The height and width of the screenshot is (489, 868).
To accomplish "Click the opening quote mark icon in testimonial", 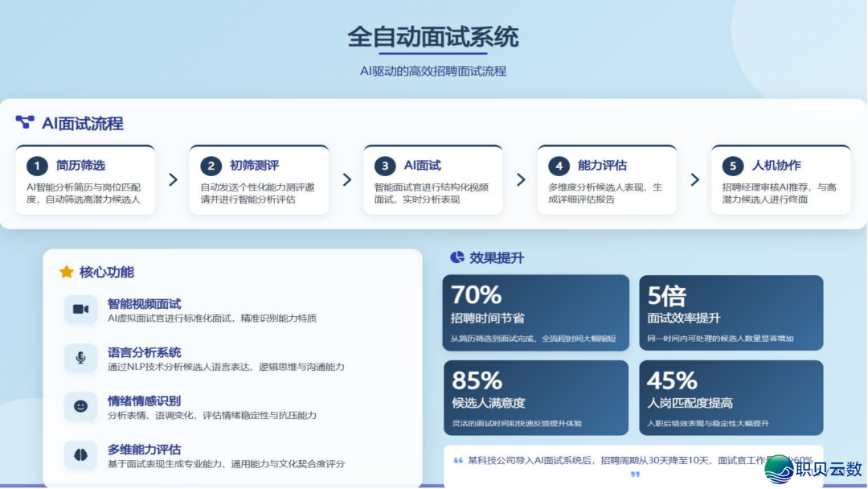I will point(458,460).
